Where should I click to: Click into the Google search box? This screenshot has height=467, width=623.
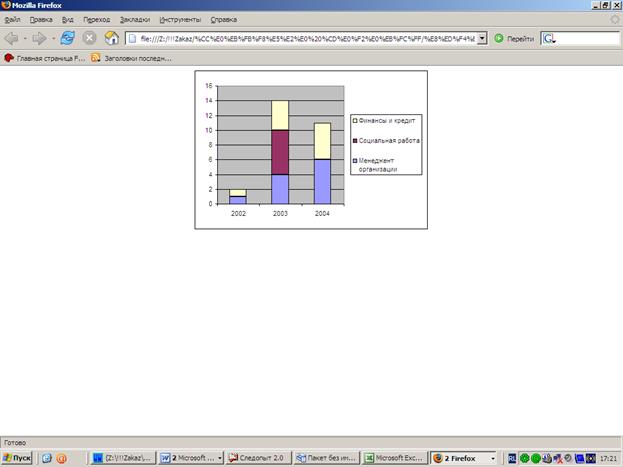point(588,39)
